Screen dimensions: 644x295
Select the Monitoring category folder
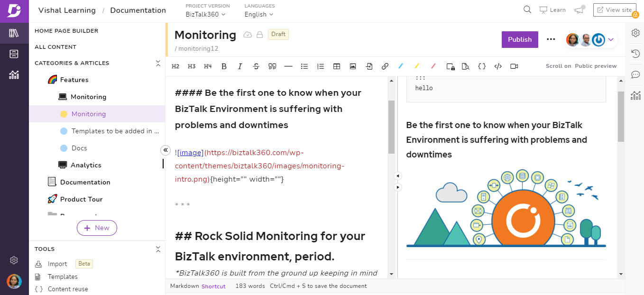tap(88, 97)
